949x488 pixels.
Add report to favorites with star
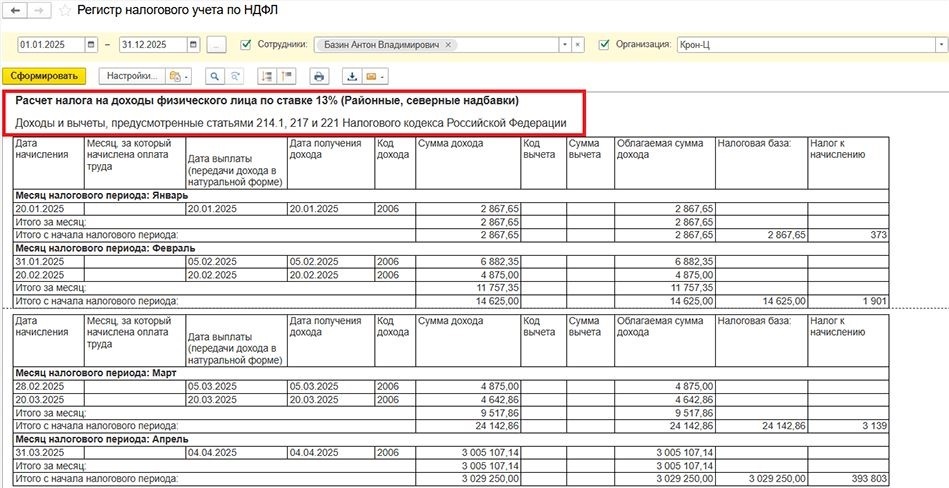click(65, 11)
